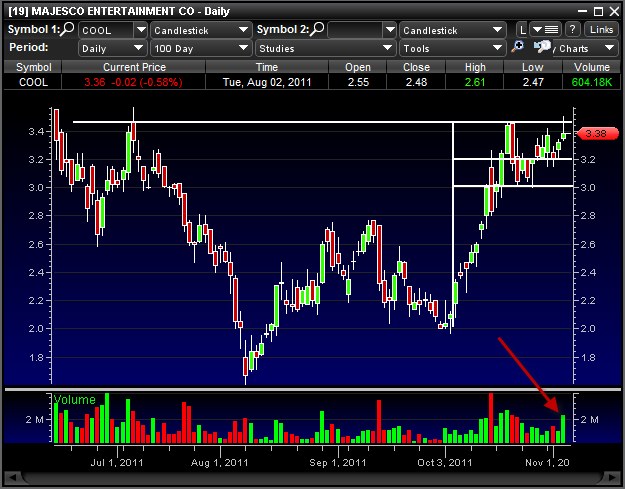Expand the Symbol 1 Candlestick chart type dropdown
Viewport: 625px width, 489px height.
(200, 30)
